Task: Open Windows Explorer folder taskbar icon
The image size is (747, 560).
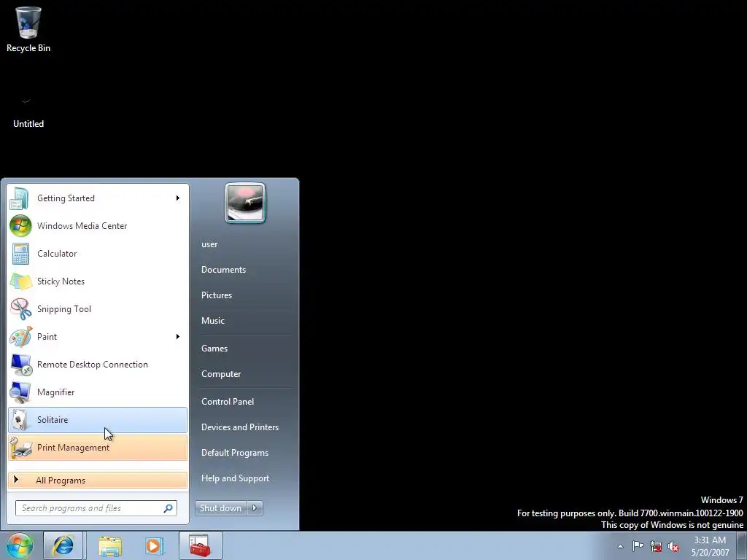Action: click(110, 545)
